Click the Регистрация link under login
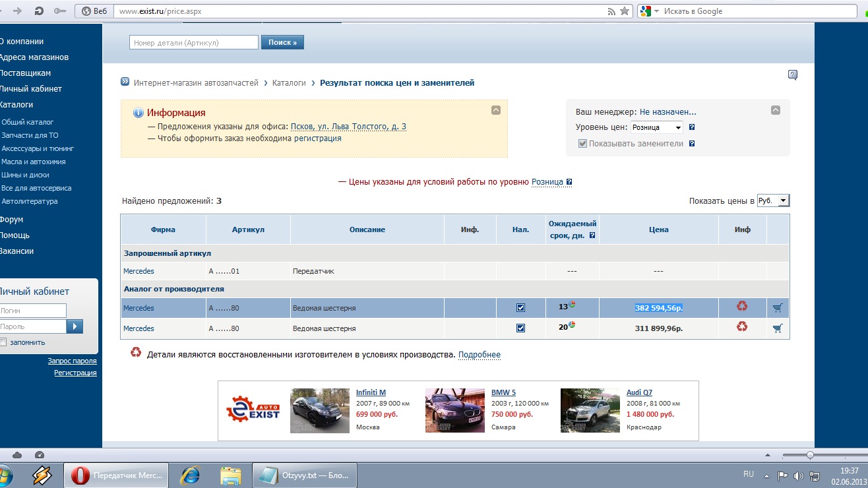This screenshot has width=868, height=488. point(75,373)
